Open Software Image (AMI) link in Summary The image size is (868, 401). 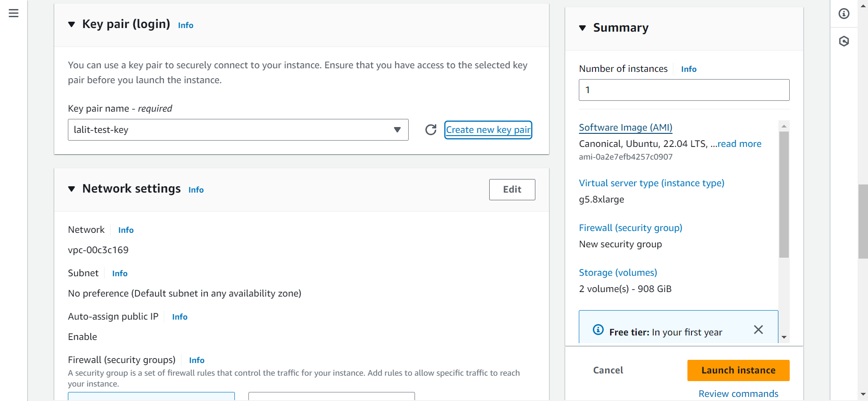point(625,127)
